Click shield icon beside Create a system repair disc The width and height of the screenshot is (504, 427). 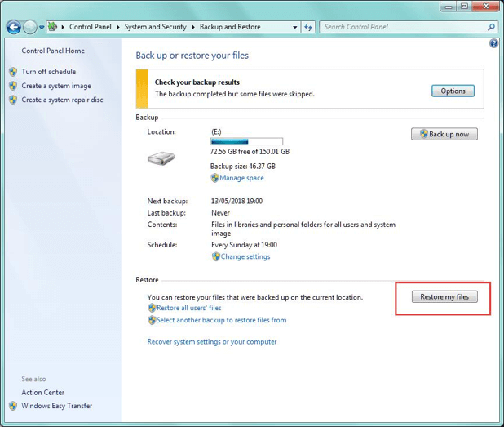[x=13, y=100]
